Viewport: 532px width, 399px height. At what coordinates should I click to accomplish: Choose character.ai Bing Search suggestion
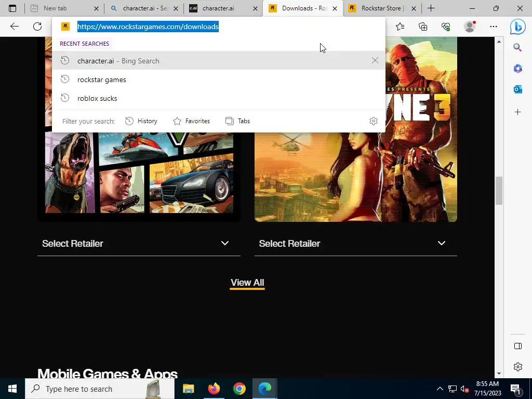(219, 61)
